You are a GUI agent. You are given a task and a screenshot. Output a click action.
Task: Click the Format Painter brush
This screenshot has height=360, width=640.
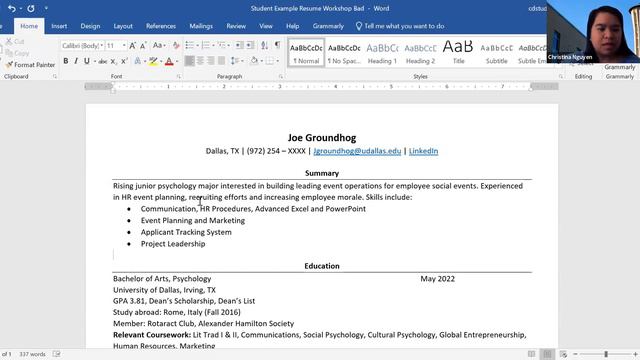9,64
